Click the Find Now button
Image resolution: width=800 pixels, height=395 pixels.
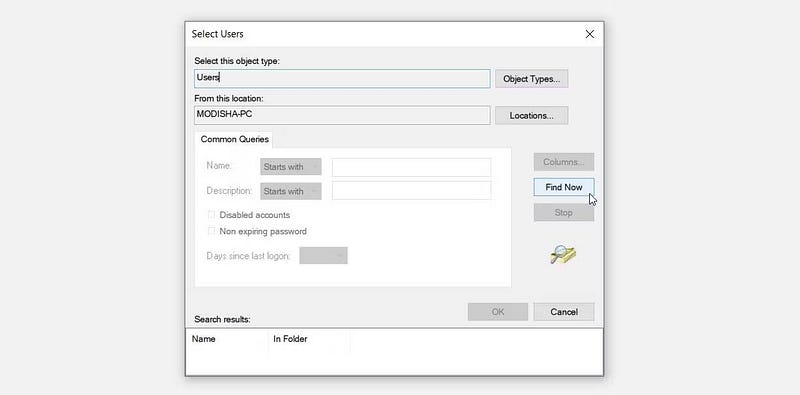pos(564,187)
